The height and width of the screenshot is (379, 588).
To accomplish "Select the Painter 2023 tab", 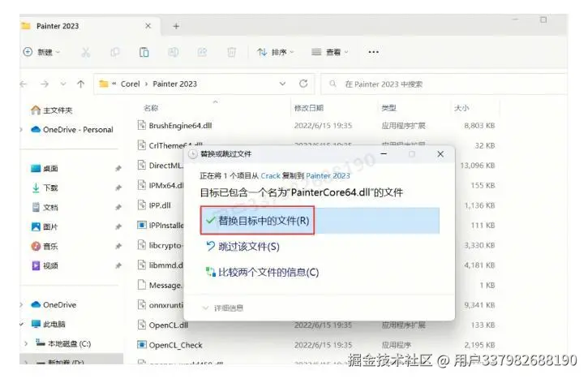I will (x=88, y=26).
